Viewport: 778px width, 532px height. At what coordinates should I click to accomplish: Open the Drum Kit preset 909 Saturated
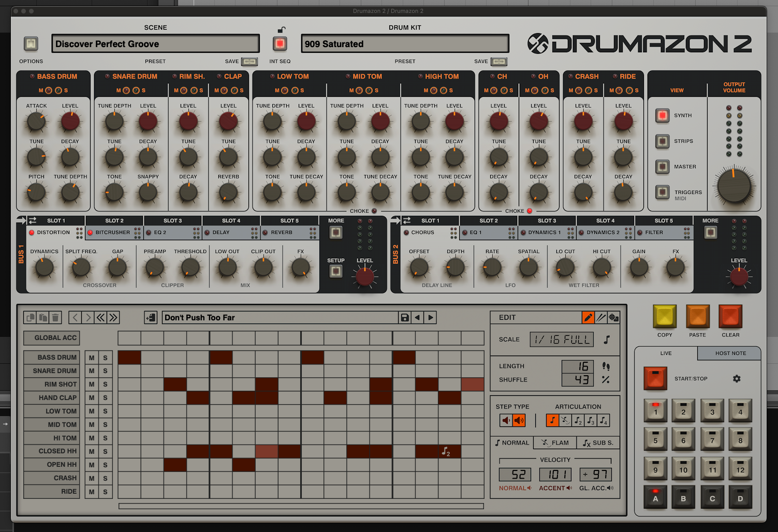tap(405, 44)
